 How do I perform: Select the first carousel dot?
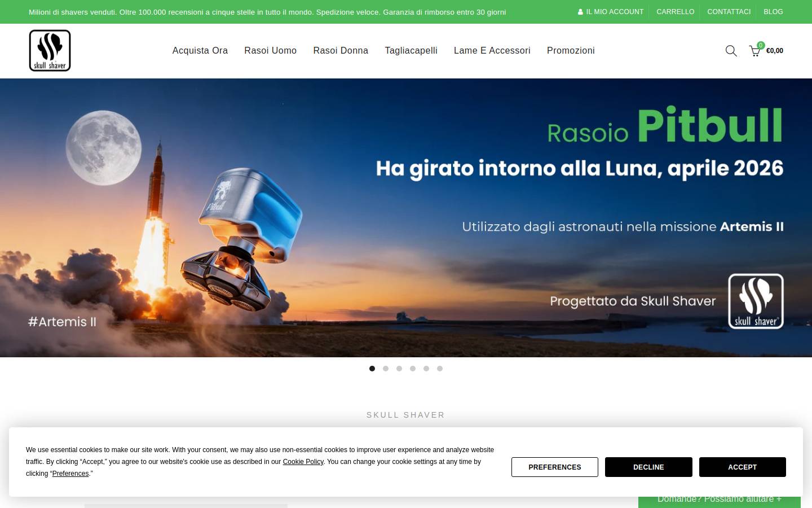coord(372,369)
